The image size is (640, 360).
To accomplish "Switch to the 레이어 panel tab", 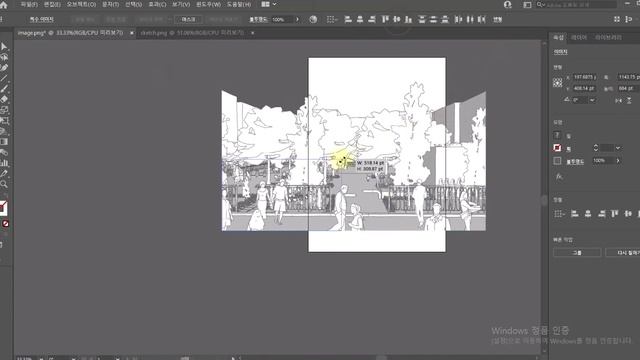I will click(579, 37).
